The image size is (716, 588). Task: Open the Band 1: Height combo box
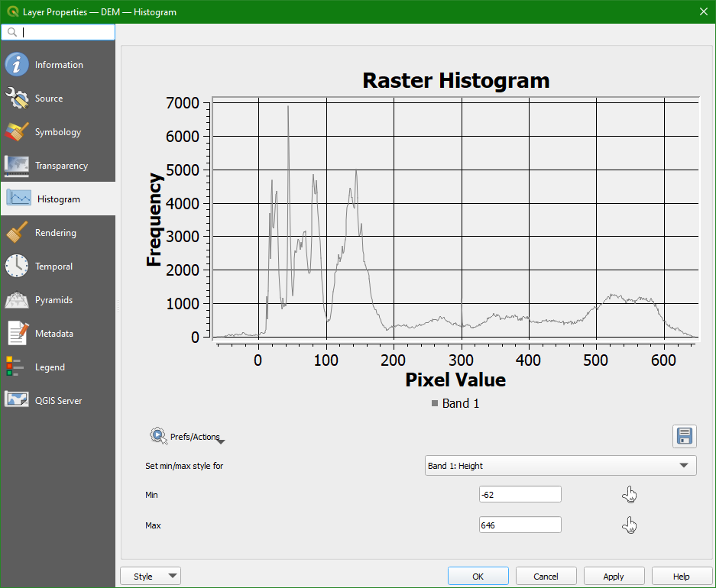(560, 465)
